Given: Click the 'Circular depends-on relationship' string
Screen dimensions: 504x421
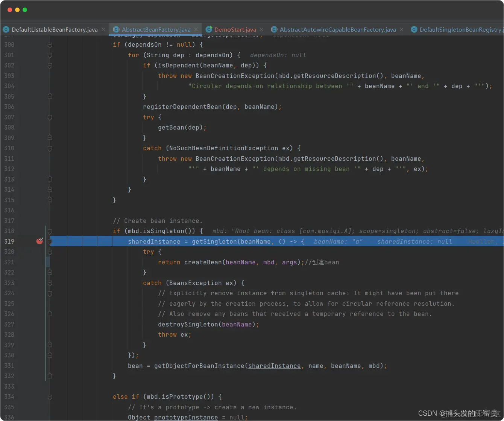Looking at the screenshot, I should pos(271,86).
